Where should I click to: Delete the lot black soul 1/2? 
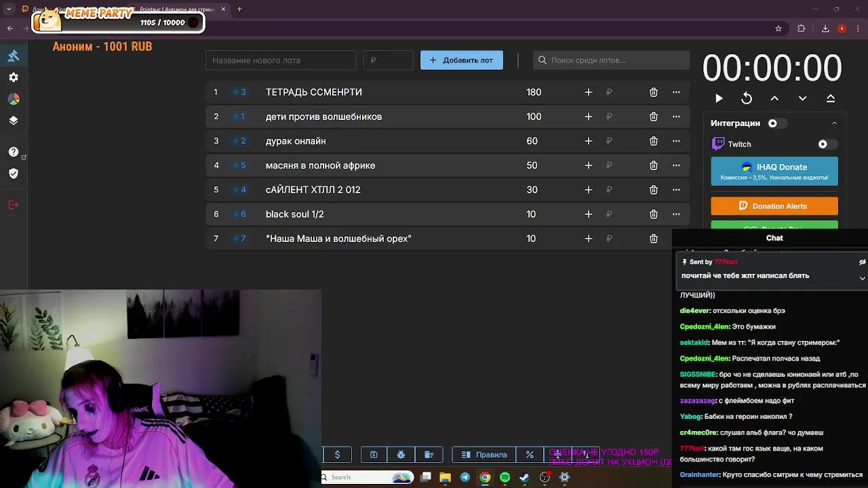[654, 214]
